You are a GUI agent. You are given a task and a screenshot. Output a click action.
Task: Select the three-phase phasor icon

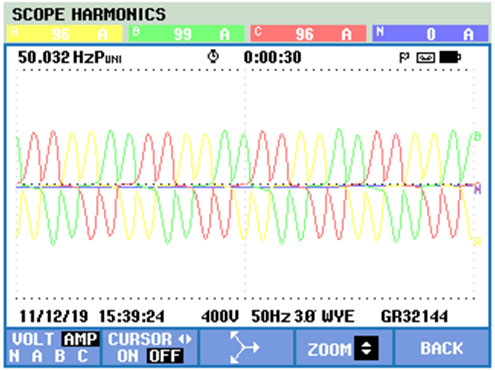coord(244,347)
